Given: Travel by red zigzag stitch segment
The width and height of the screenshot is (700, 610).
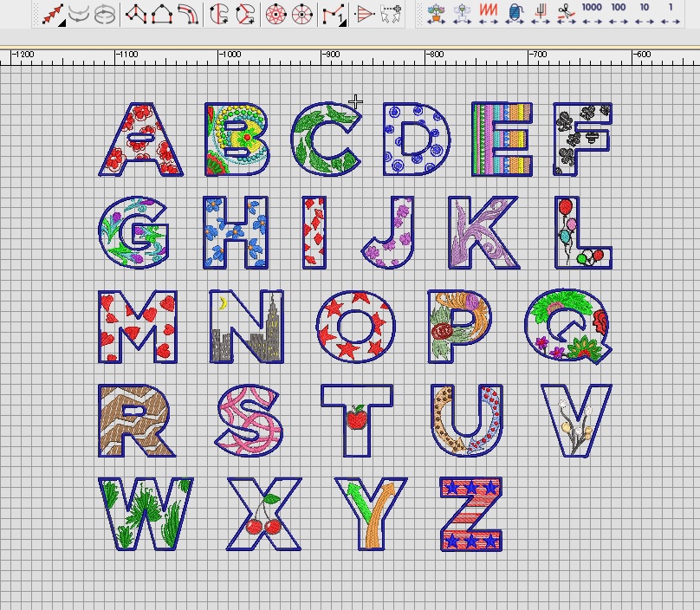Looking at the screenshot, I should pos(488,14).
